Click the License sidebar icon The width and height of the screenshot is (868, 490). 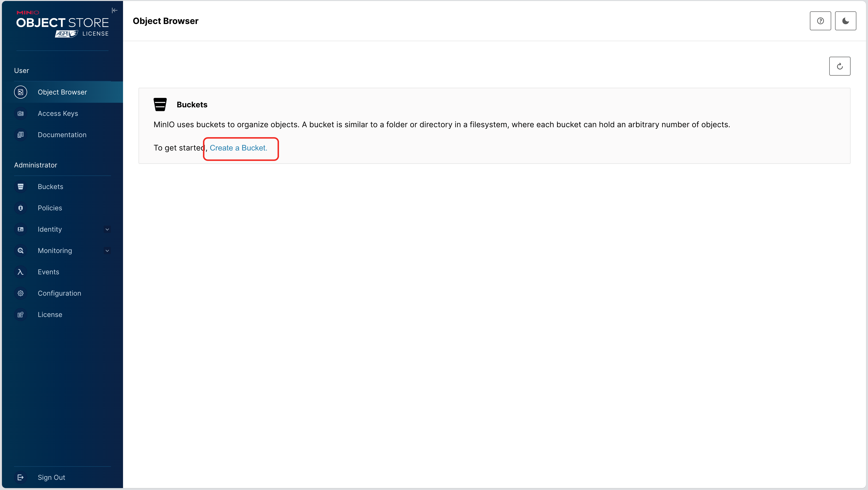point(21,314)
